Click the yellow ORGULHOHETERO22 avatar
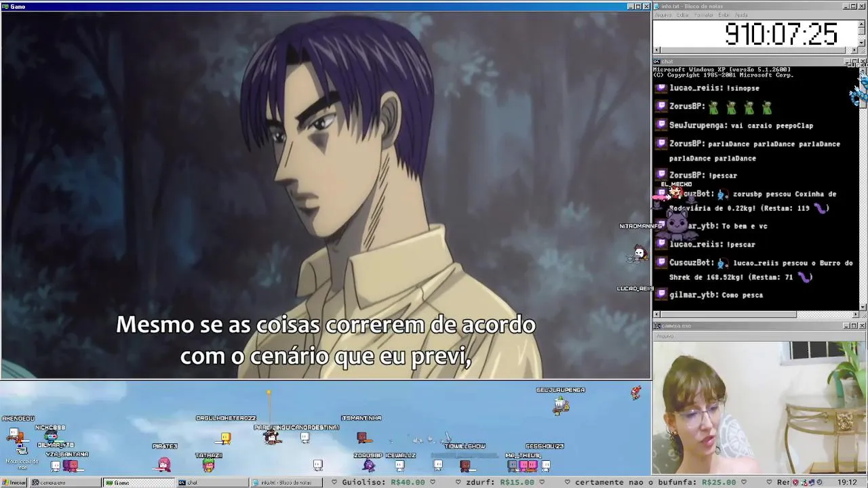The height and width of the screenshot is (488, 868). 226,439
